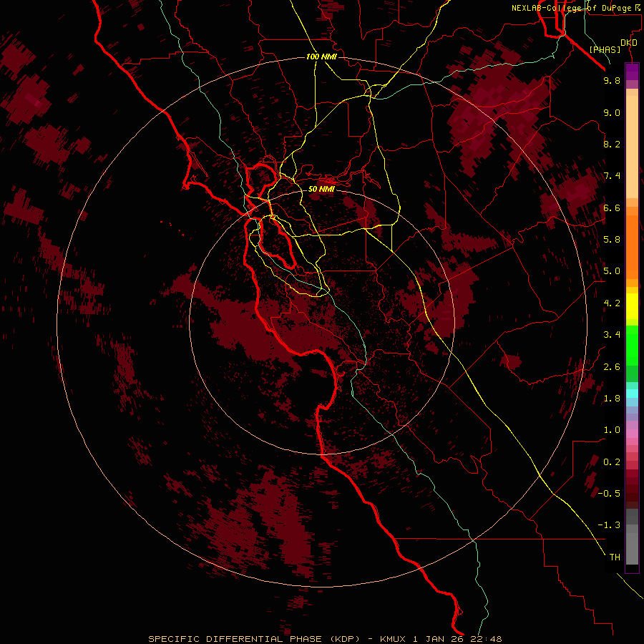Click the 0.2 scale value
Viewport: 644px width, 644px height.
pos(612,462)
